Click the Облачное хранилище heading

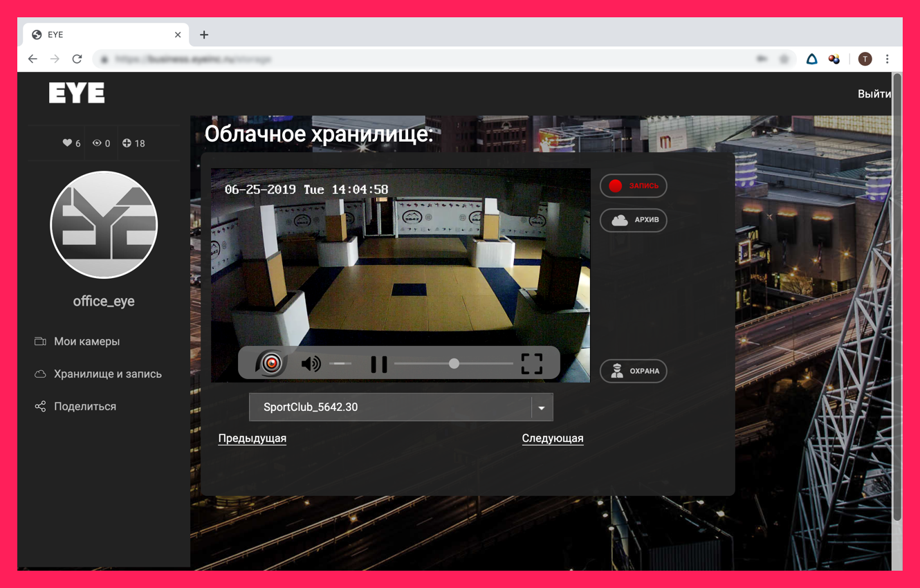click(x=319, y=134)
